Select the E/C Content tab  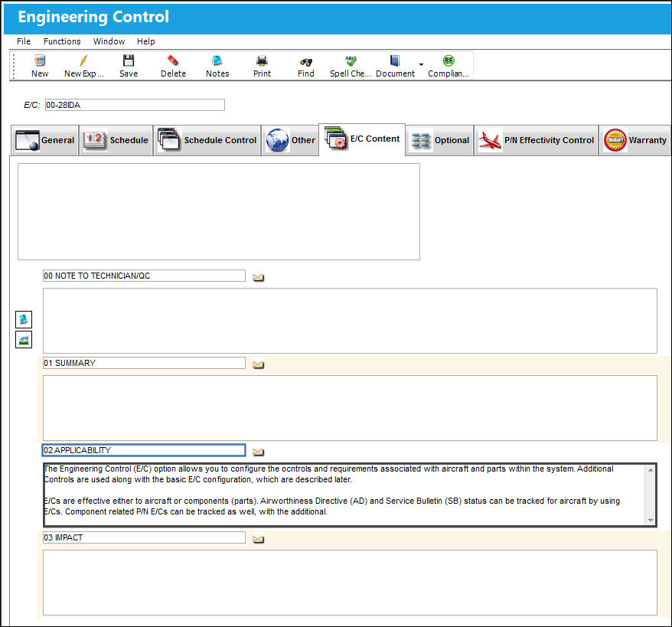[362, 139]
